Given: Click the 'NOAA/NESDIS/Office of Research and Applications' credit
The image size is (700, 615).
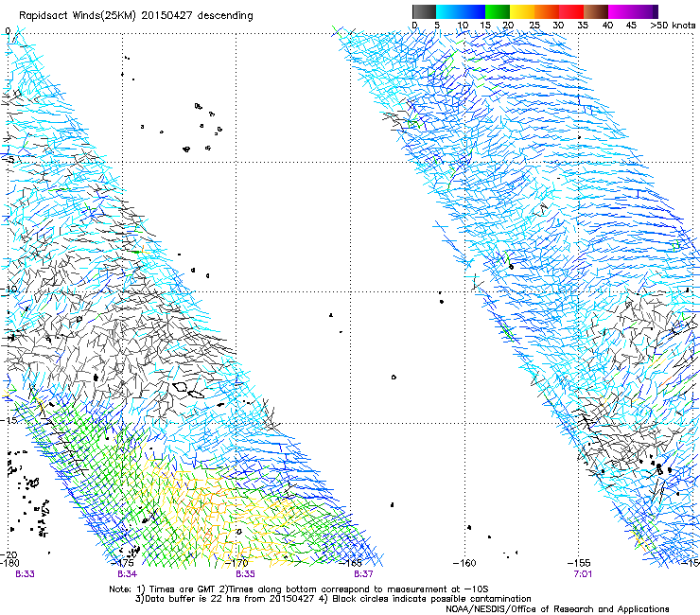Looking at the screenshot, I should 557,609.
